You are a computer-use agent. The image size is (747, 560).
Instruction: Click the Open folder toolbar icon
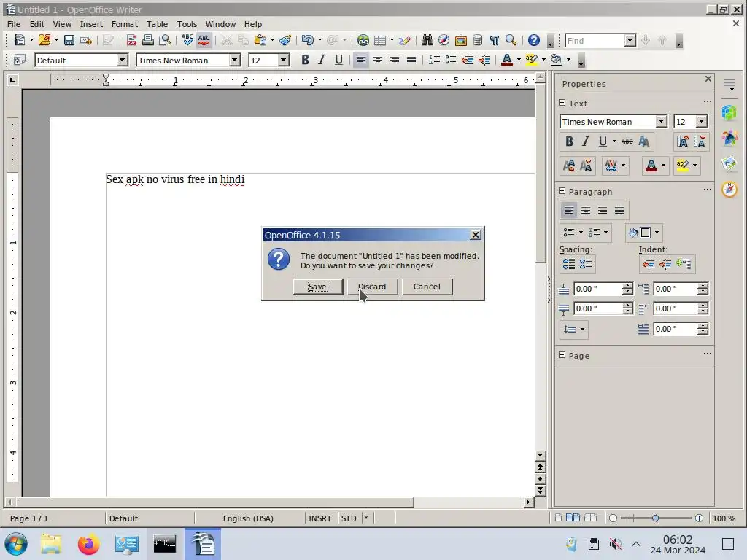pos(44,41)
